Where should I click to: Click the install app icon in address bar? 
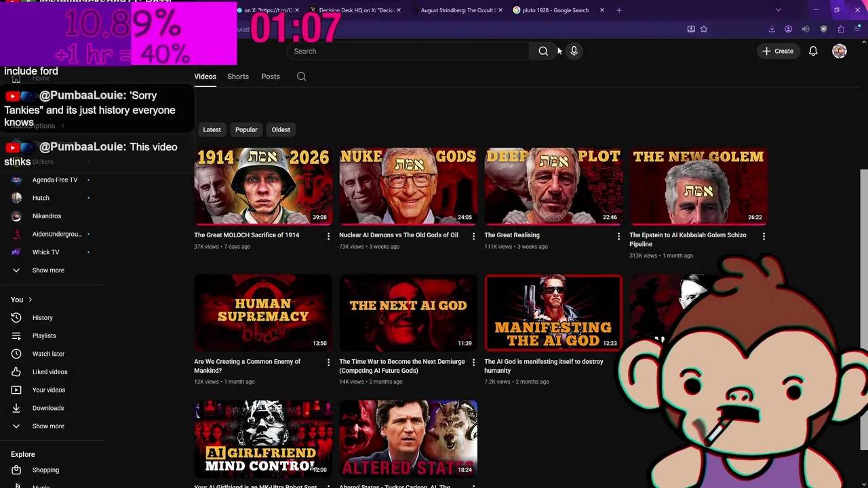pyautogui.click(x=691, y=29)
